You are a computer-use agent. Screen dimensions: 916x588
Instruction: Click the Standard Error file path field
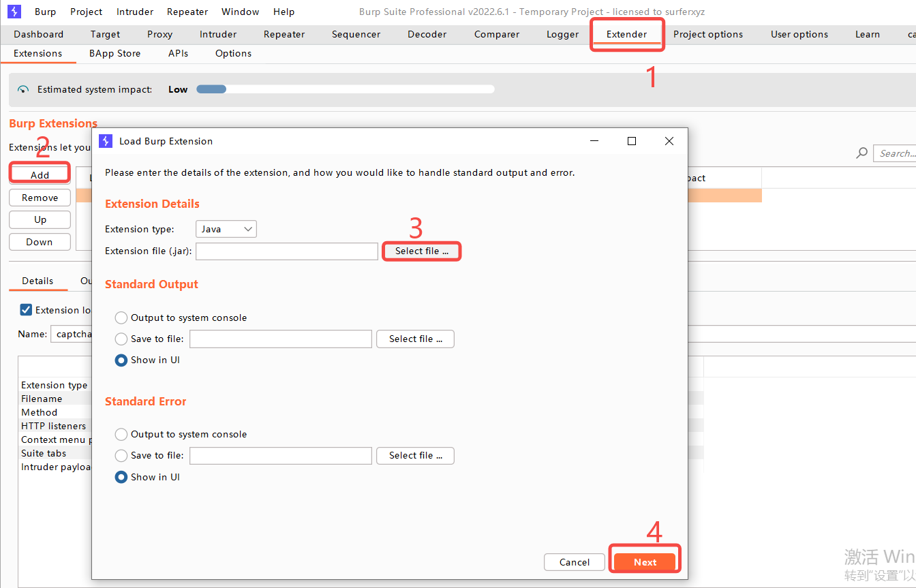coord(281,456)
